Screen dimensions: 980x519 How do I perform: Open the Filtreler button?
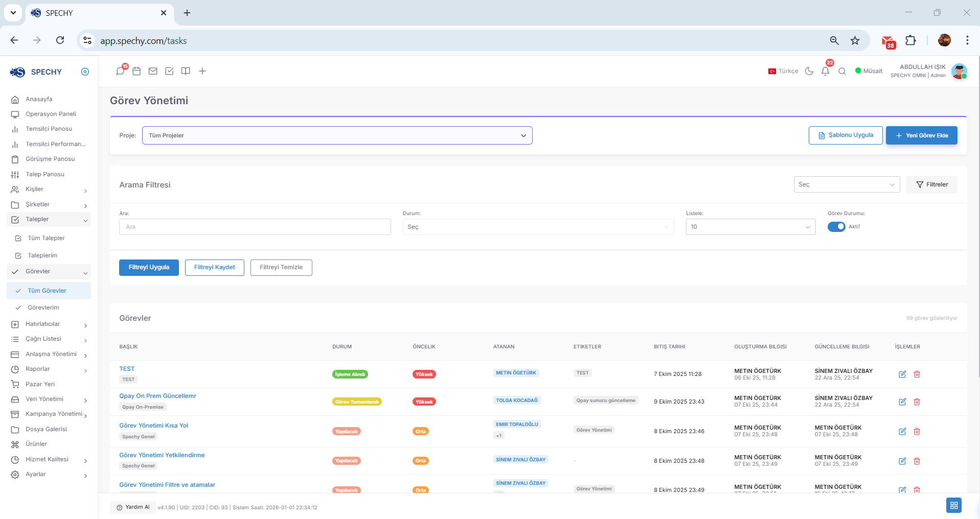(931, 184)
